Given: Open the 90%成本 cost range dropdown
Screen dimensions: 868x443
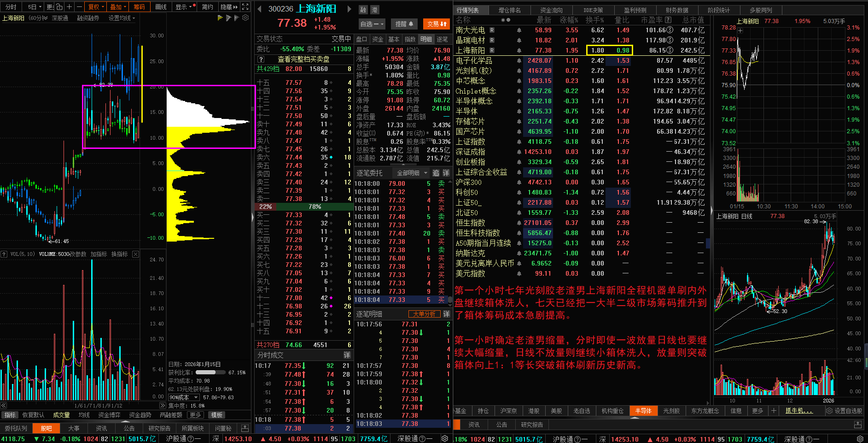Looking at the screenshot, I should coord(184,397).
